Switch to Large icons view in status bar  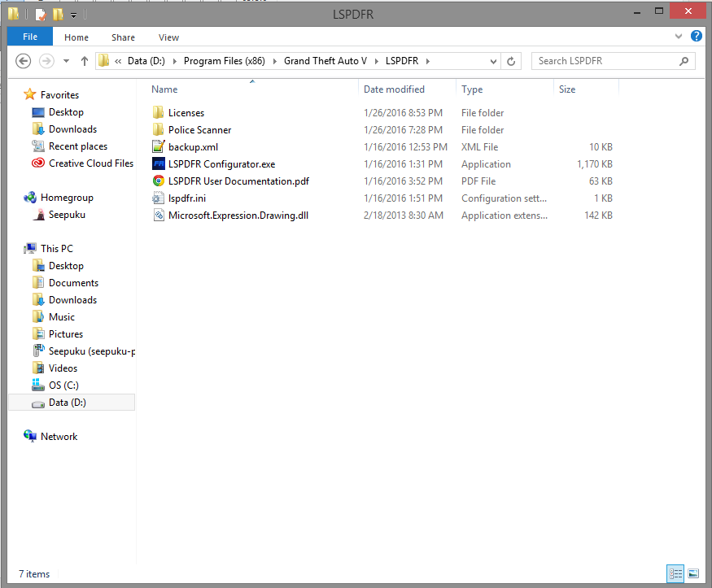(x=693, y=574)
